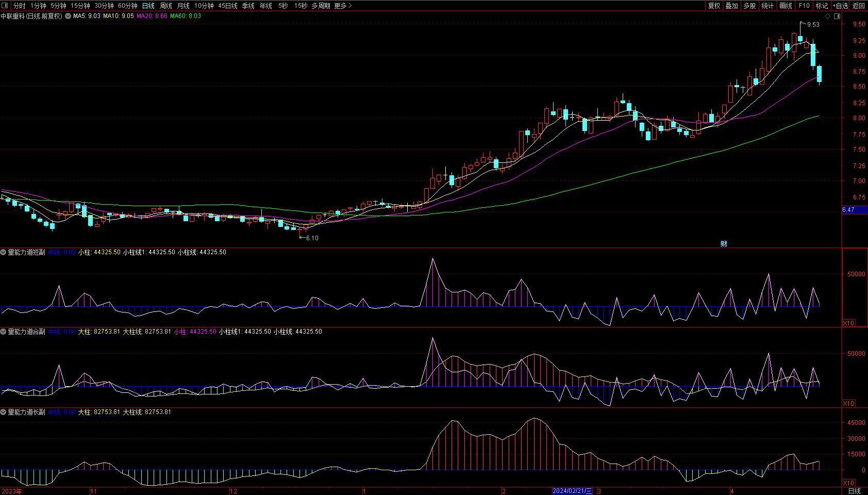Select the 15分钟 period tab
This screenshot has height=495, width=868.
click(80, 6)
